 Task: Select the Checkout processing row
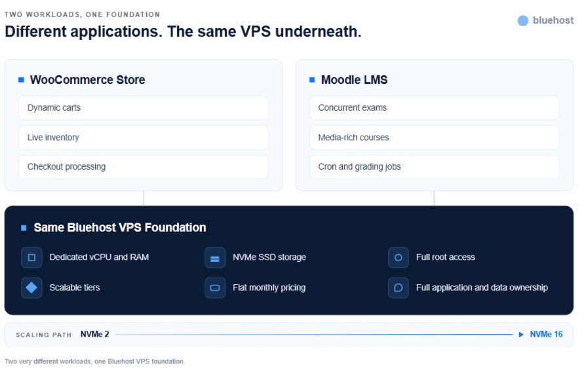(x=144, y=166)
